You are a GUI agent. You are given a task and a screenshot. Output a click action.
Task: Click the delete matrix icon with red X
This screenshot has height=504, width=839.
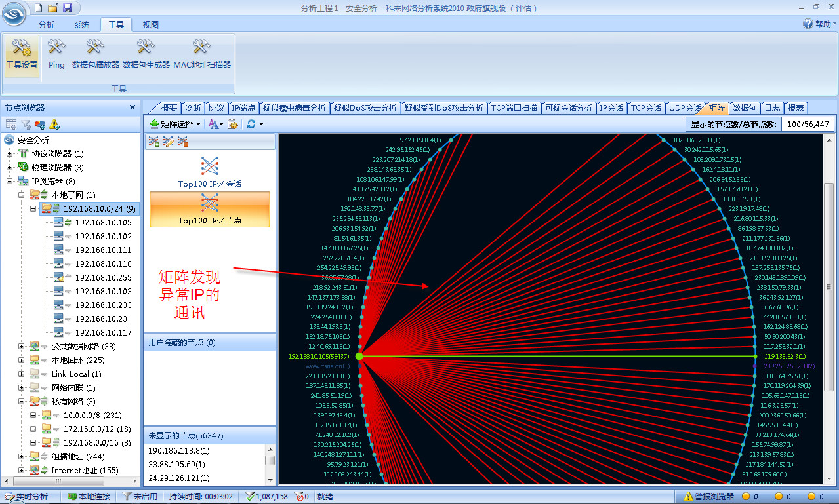click(183, 141)
